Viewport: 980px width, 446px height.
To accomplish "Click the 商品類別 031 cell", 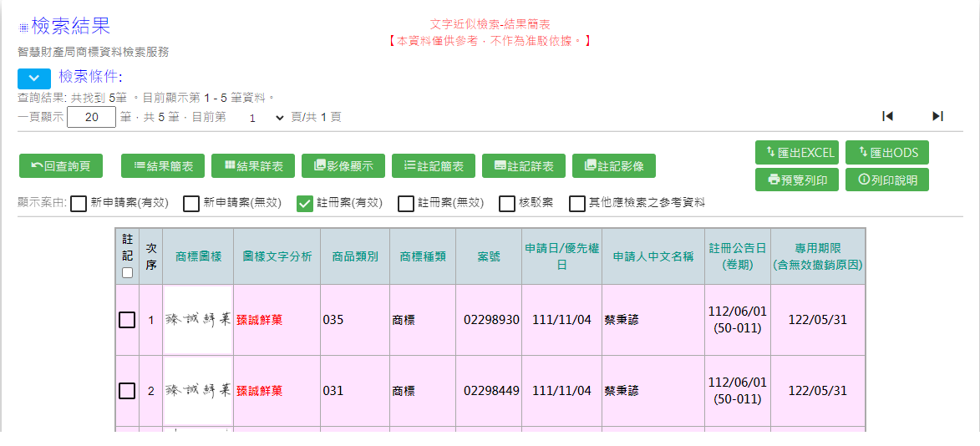I will click(355, 391).
